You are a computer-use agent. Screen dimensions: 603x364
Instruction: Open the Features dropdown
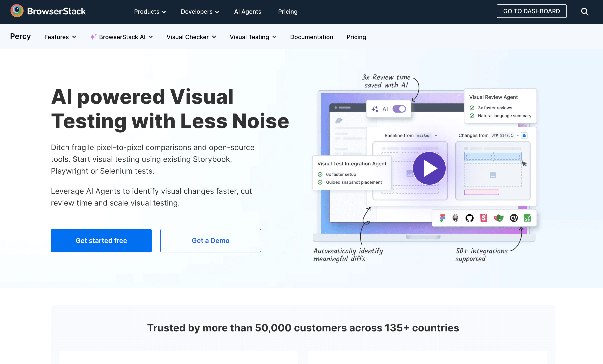click(60, 37)
